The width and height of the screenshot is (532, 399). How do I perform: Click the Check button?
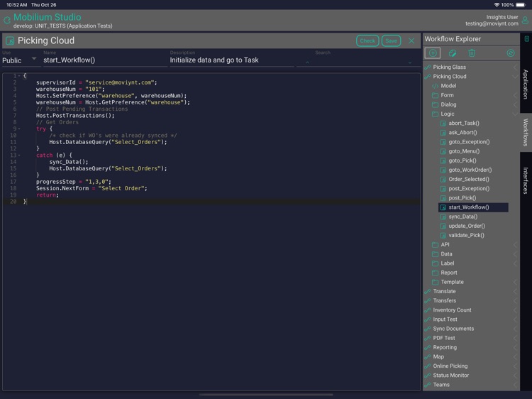click(367, 40)
